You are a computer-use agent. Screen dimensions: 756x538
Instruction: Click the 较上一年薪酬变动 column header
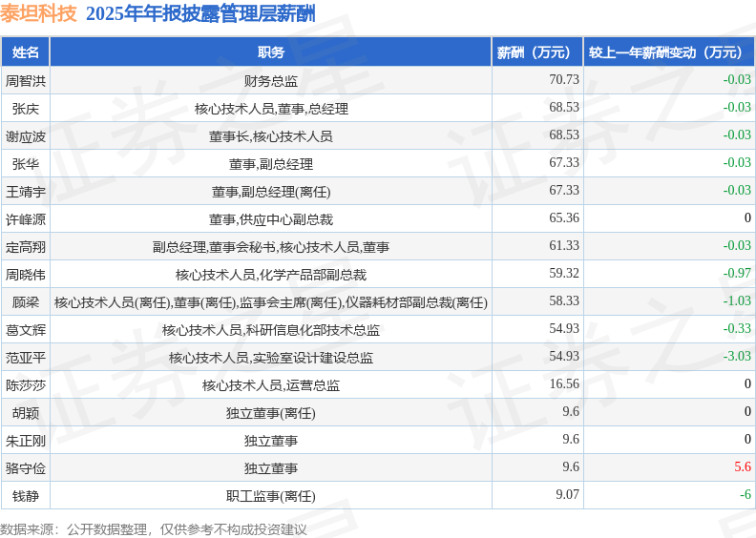point(669,52)
